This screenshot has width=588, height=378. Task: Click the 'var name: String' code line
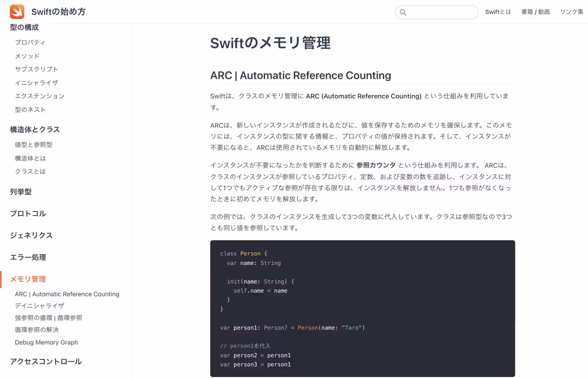click(x=254, y=263)
